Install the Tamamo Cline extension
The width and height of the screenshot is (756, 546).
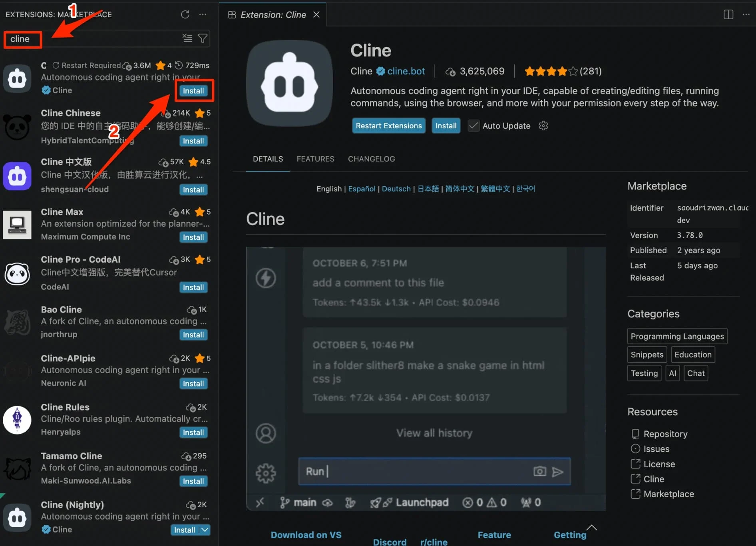(x=193, y=481)
